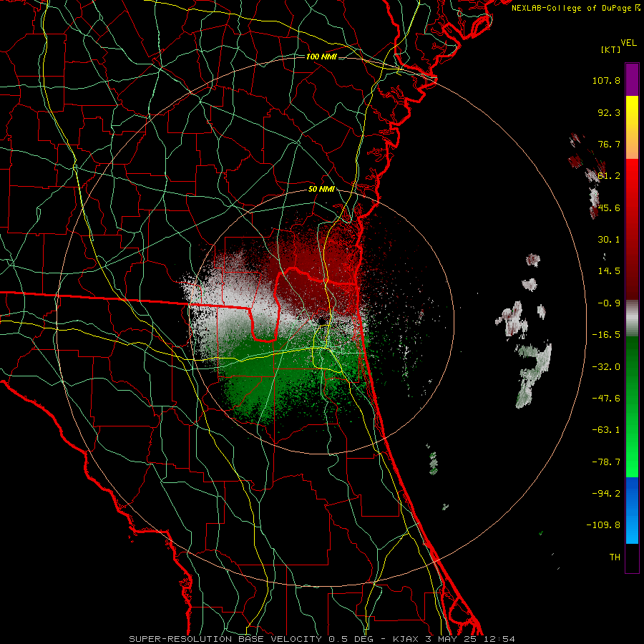Pick the red segment of the color bar

[632, 229]
